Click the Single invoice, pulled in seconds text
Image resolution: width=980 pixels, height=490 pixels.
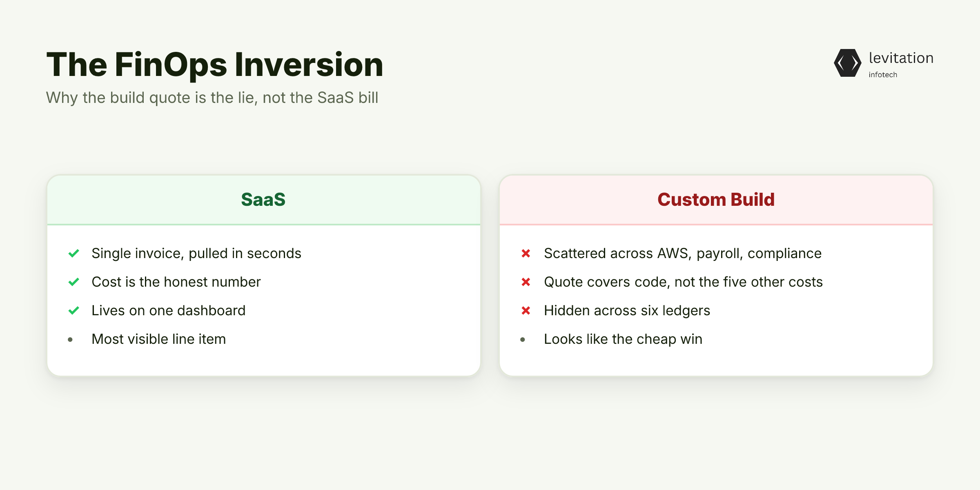196,254
